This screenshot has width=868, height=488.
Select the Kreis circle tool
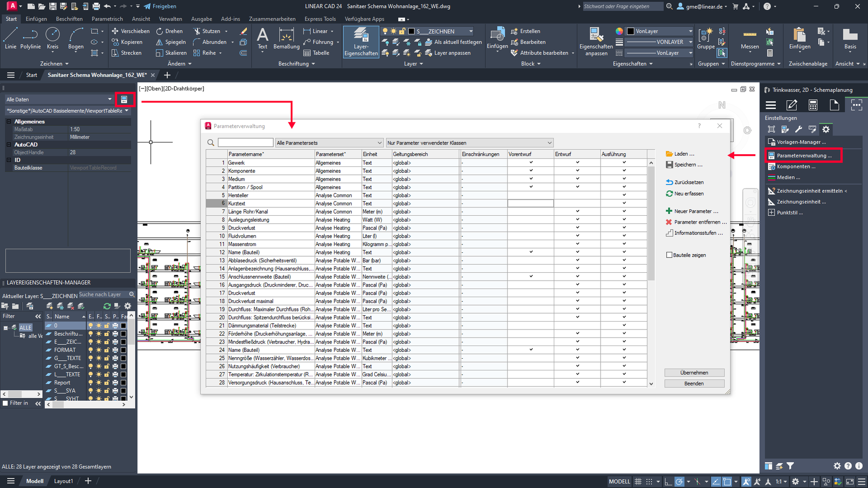52,39
